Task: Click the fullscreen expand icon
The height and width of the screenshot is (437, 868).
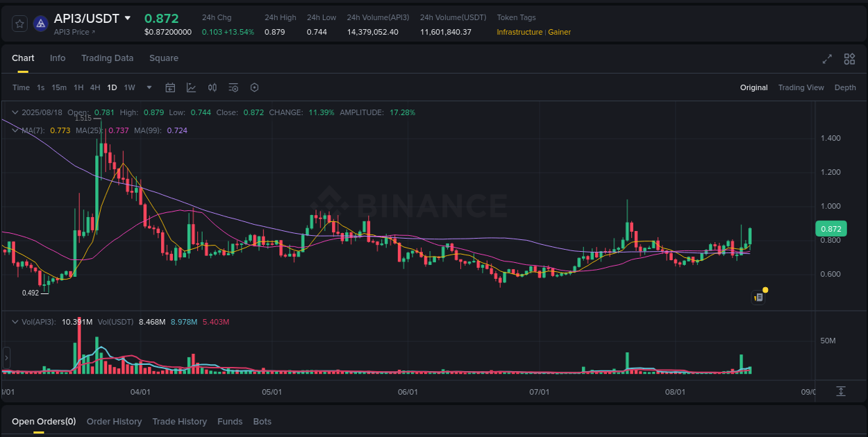Action: point(827,60)
